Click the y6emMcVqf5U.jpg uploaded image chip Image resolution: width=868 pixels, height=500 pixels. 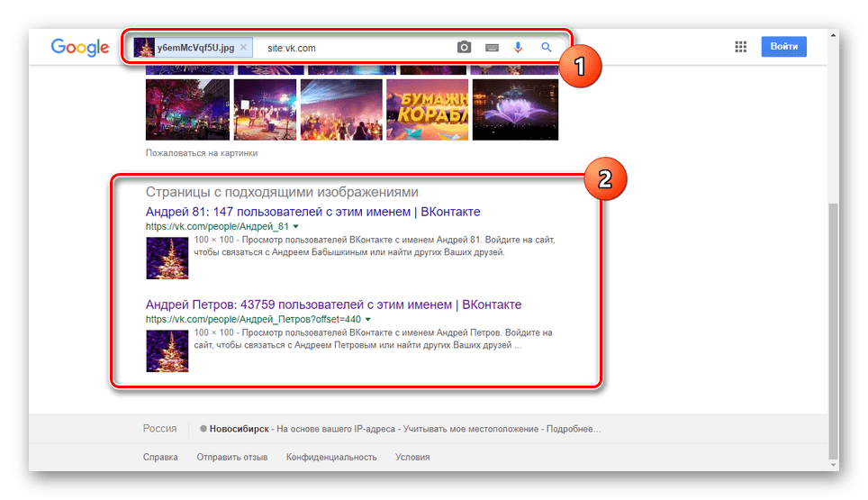[193, 48]
